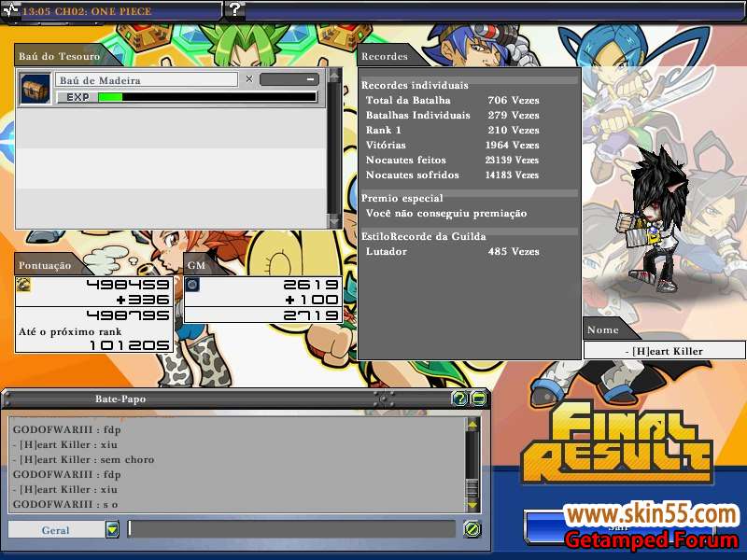Click the Até o próximo rank label

[x=70, y=331]
